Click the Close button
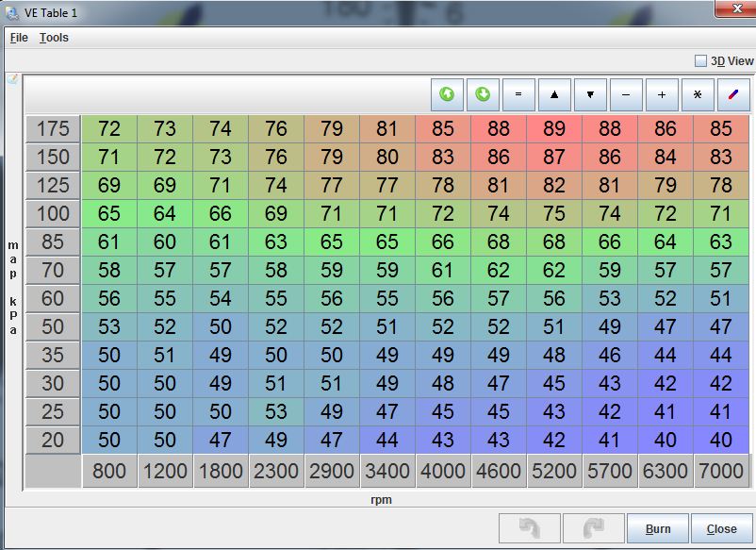 (721, 528)
